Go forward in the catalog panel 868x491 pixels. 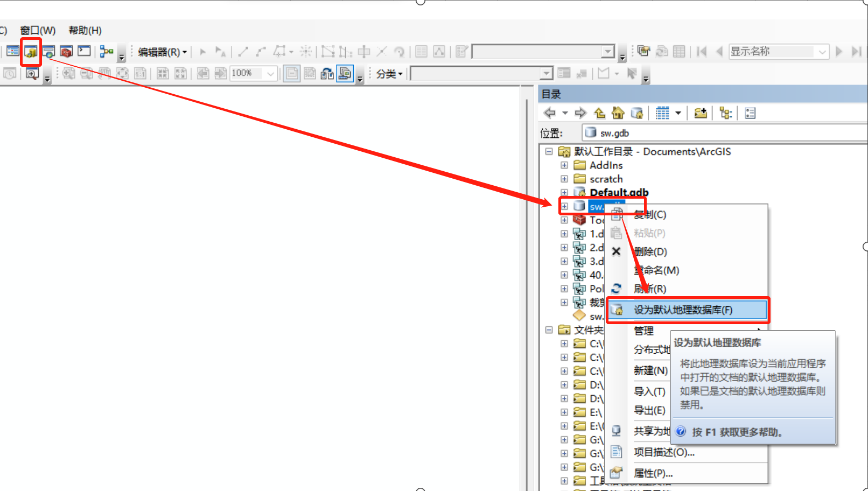(x=580, y=113)
